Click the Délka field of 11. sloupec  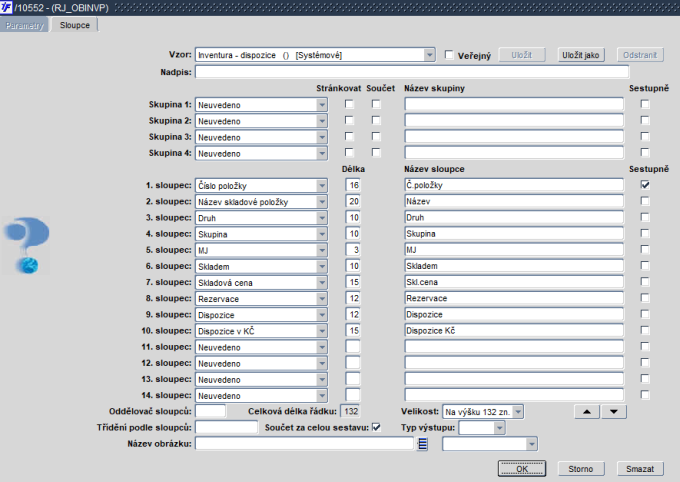click(x=353, y=347)
